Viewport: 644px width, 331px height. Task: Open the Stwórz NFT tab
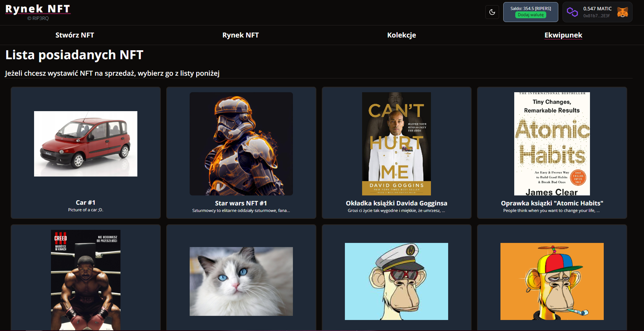point(75,35)
